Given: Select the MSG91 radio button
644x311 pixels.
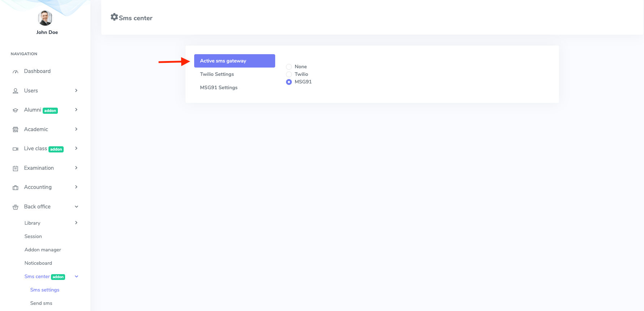Looking at the screenshot, I should (x=289, y=82).
